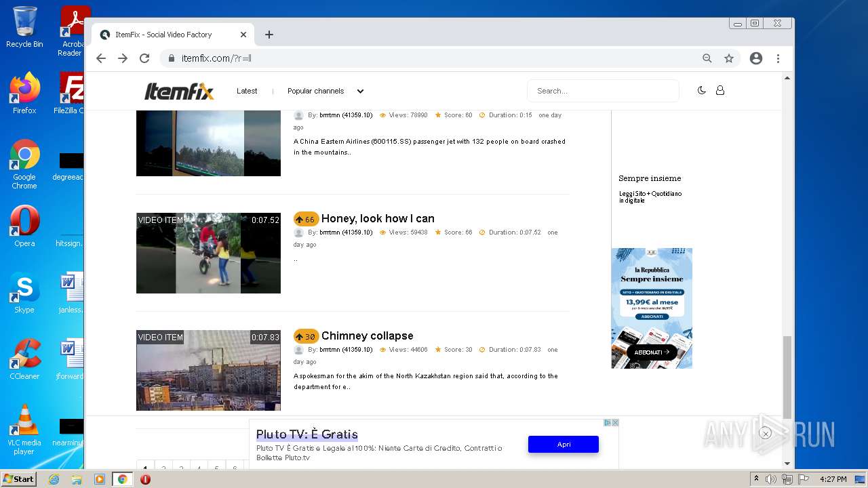Open the Chimney collapse thumbnail
The height and width of the screenshot is (488, 868).
(x=208, y=370)
